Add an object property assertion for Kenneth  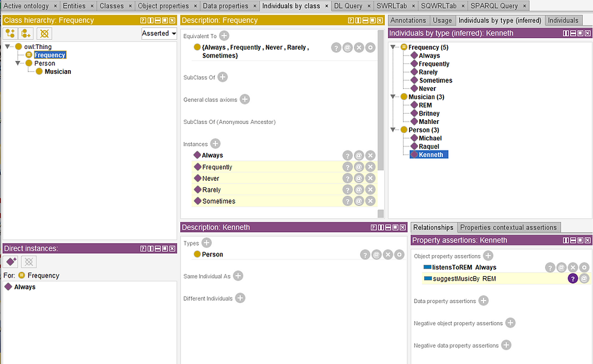click(488, 256)
